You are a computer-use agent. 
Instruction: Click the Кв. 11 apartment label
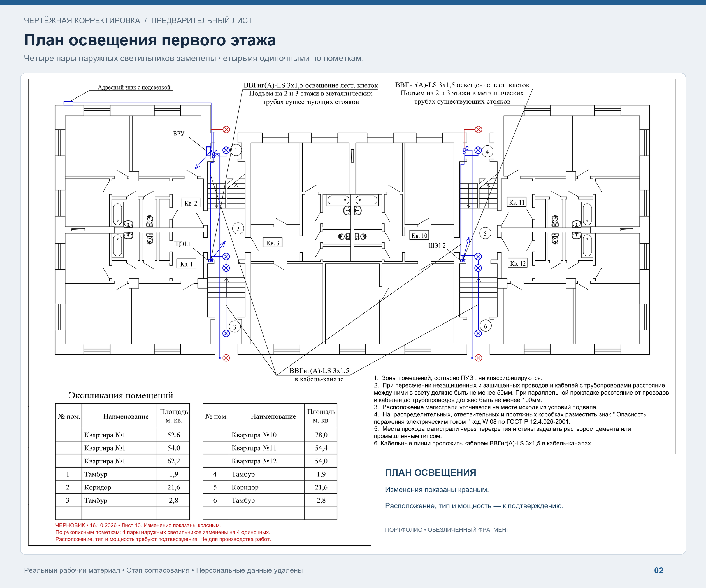[x=516, y=202]
